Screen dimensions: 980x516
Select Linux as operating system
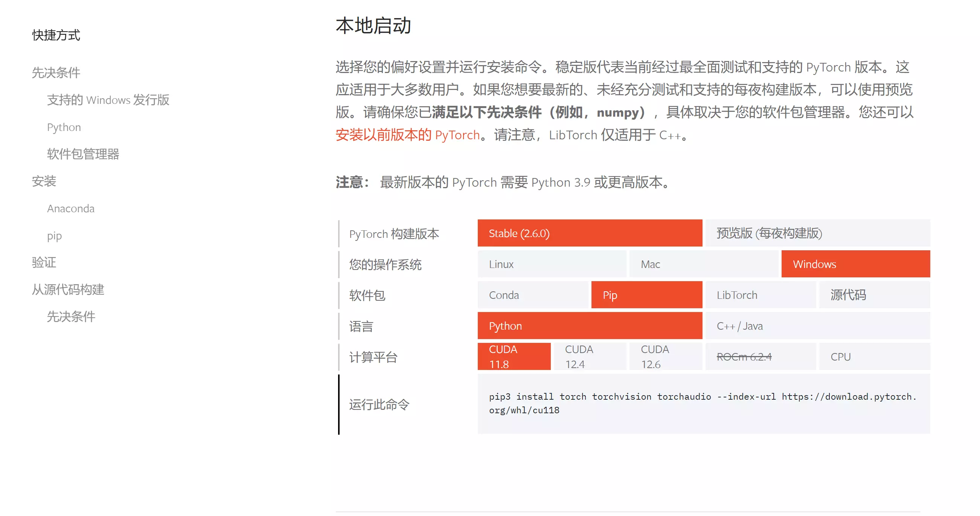coord(551,264)
